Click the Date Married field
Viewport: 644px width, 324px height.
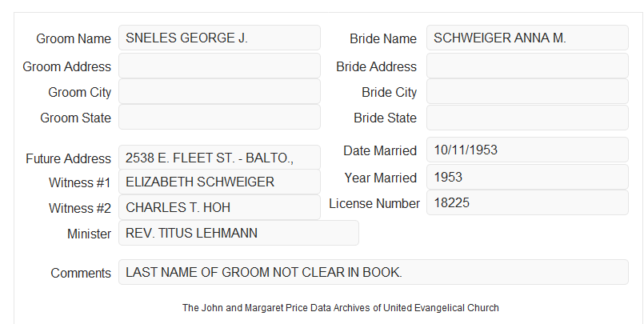tap(527, 150)
